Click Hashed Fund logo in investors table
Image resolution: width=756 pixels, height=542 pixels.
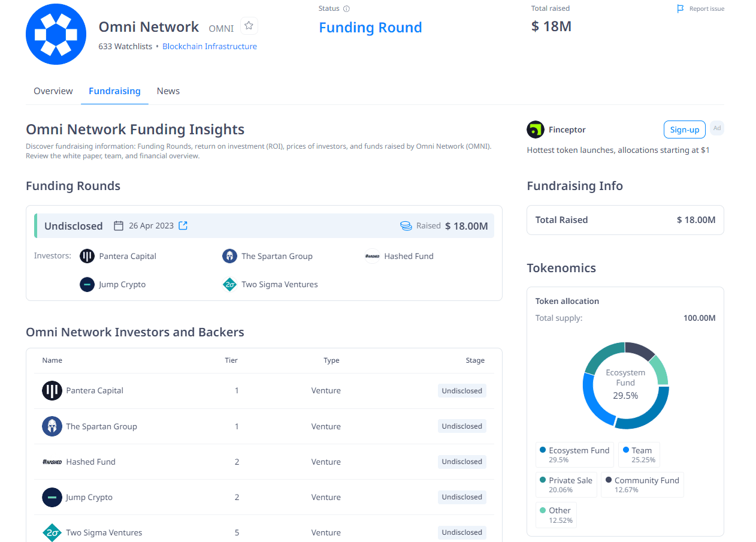[x=52, y=462]
